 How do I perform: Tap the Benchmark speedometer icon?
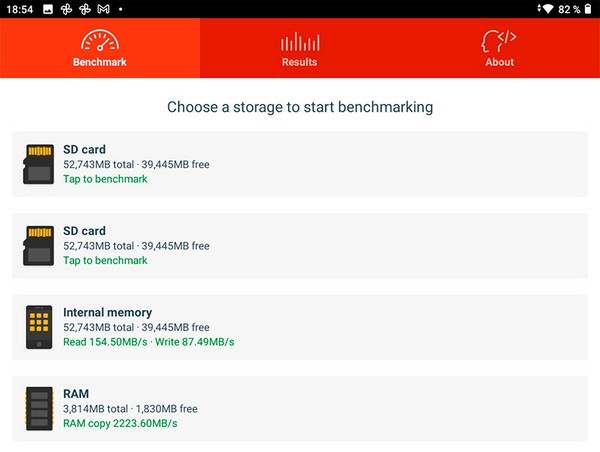click(100, 41)
